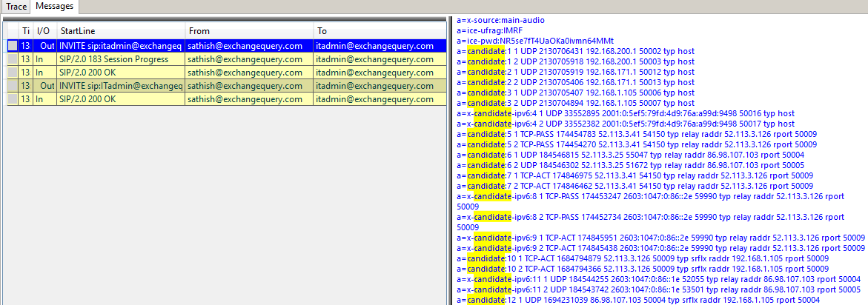This screenshot has height=305, width=868.
Task: Click the candidate:5 2 TCP-PASS 174454270 line
Action: pos(637,144)
